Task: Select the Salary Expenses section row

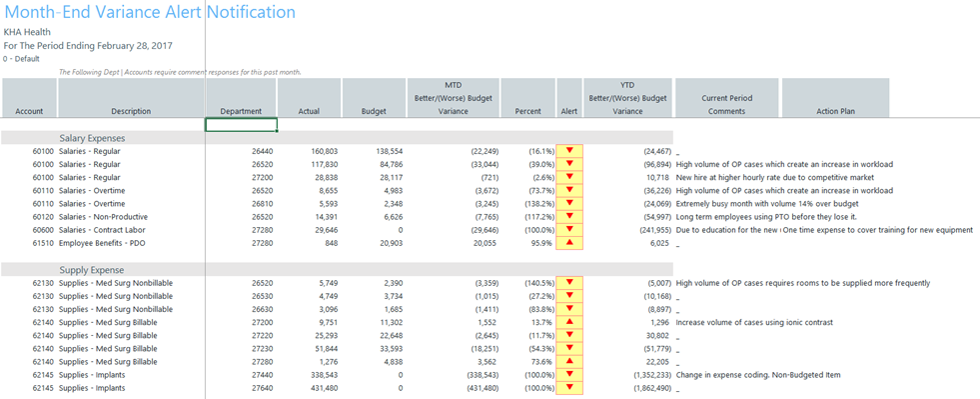Action: coord(337,138)
